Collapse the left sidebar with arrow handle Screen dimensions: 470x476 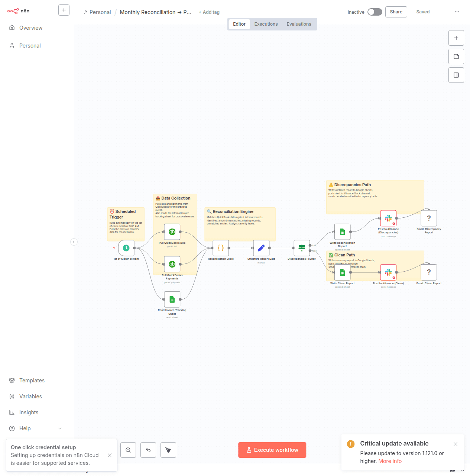(x=74, y=242)
